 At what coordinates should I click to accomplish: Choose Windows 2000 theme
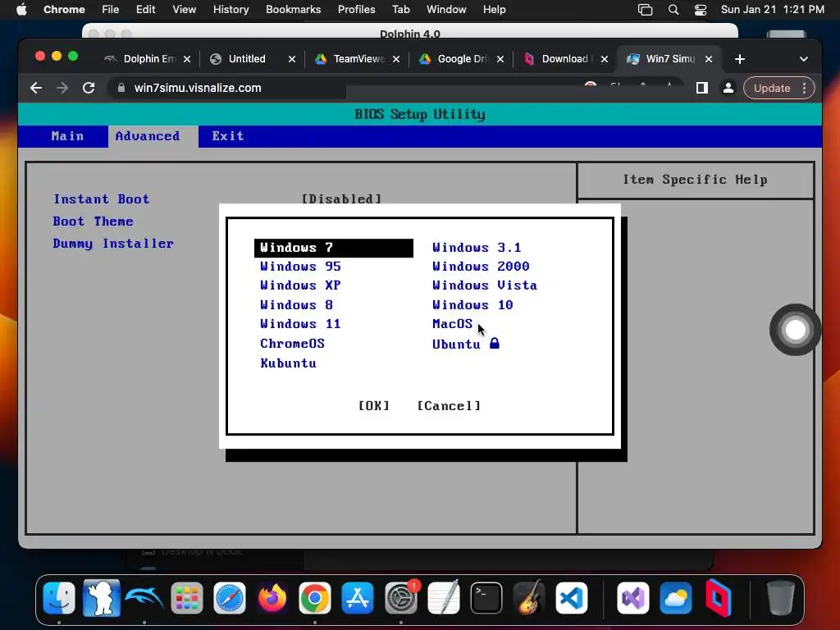[x=481, y=267]
